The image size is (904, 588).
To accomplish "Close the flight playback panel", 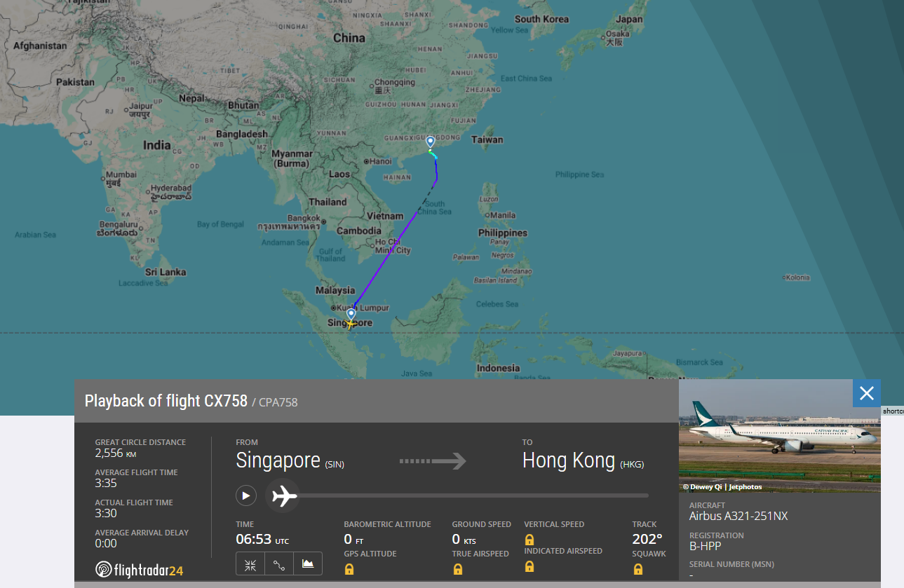I will tap(866, 393).
